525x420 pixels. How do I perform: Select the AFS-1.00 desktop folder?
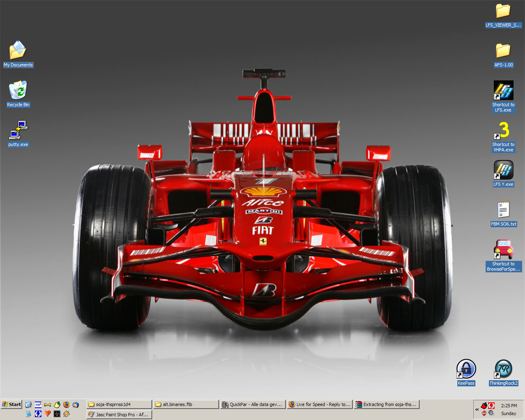[503, 55]
